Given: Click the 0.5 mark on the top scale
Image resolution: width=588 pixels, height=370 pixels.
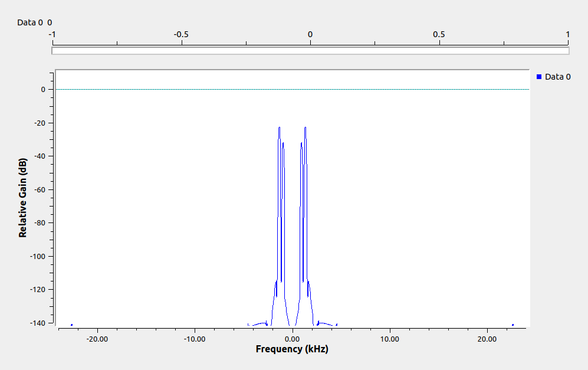Looking at the screenshot, I should click(x=439, y=34).
